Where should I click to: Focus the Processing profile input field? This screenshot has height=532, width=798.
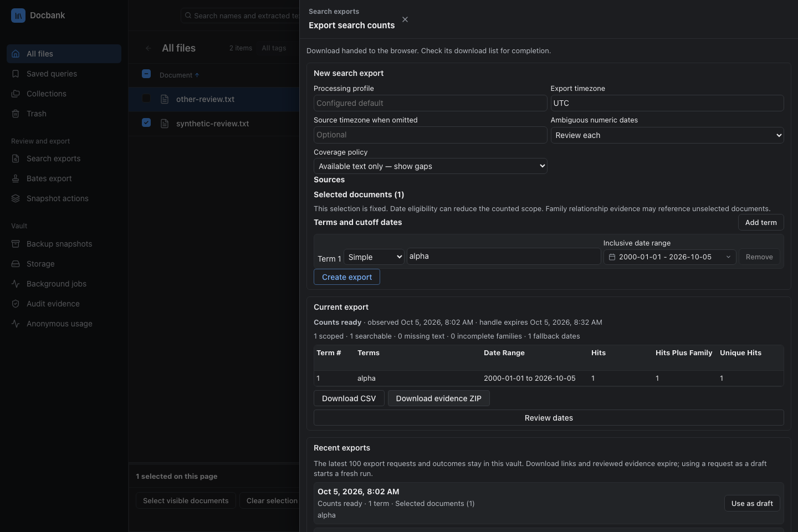tap(430, 103)
